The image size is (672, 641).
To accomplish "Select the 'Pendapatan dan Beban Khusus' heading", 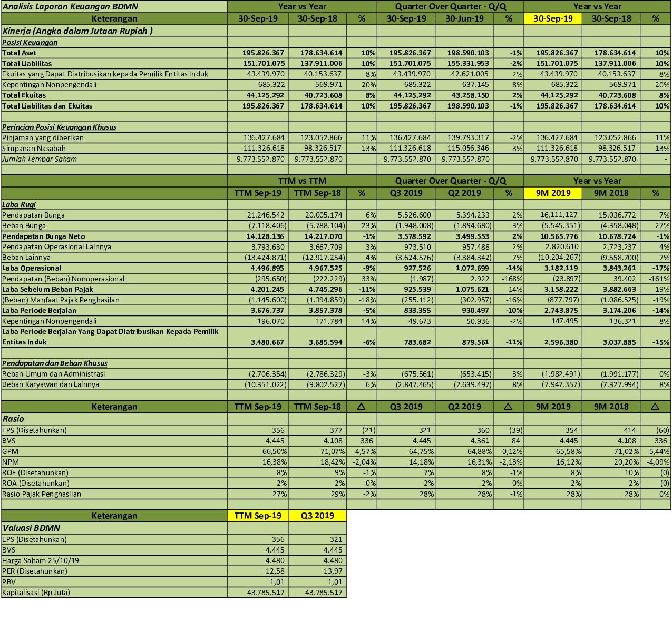I will (55, 363).
